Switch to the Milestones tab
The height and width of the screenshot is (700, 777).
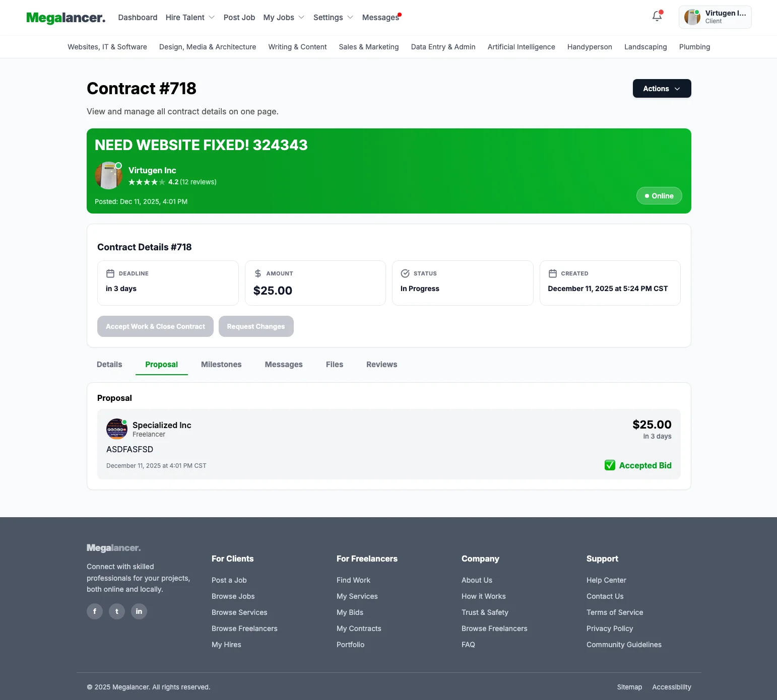click(221, 365)
